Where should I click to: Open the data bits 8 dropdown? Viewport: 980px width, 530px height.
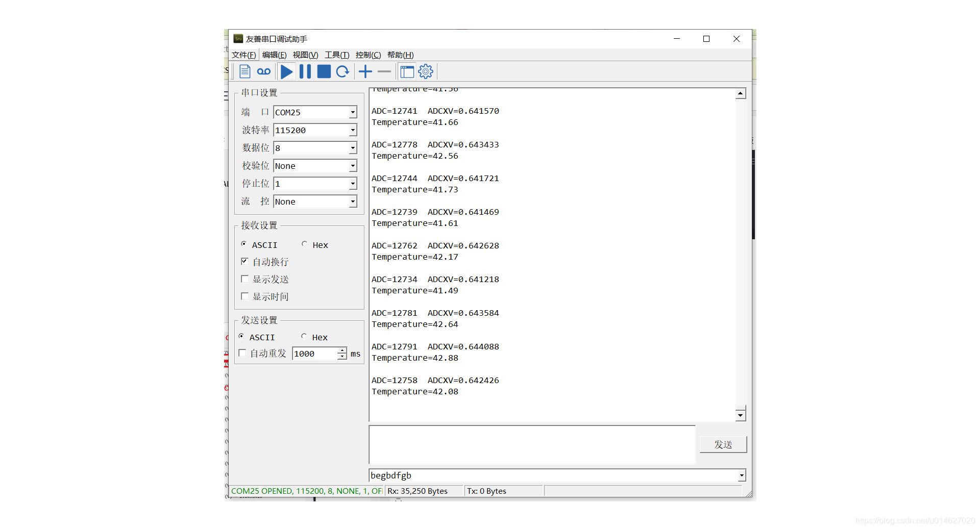tap(353, 148)
